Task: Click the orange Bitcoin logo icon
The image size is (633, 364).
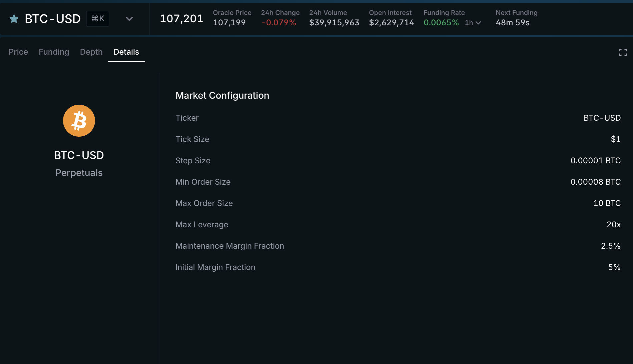Action: coord(79,121)
